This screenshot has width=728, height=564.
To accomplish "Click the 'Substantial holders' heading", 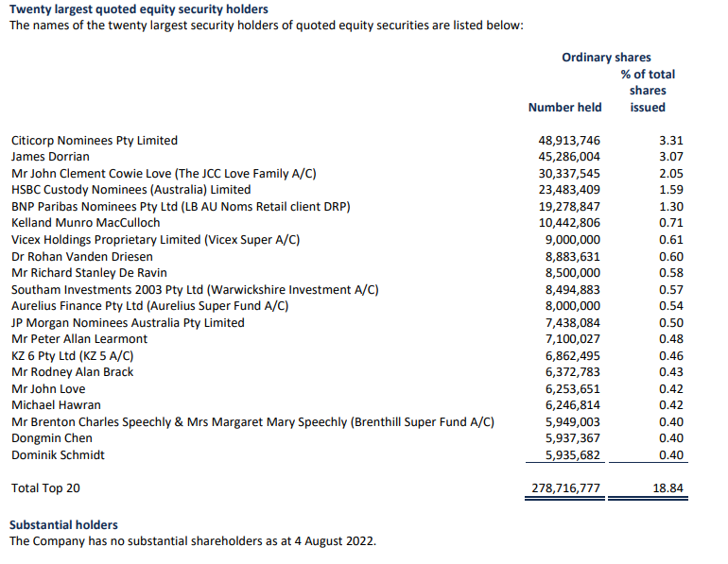I will [63, 525].
